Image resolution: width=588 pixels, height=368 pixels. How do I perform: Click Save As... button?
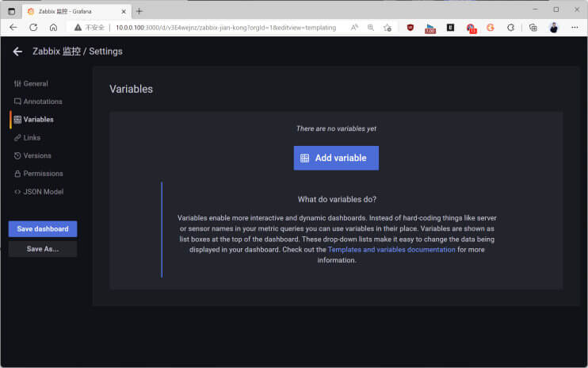43,249
